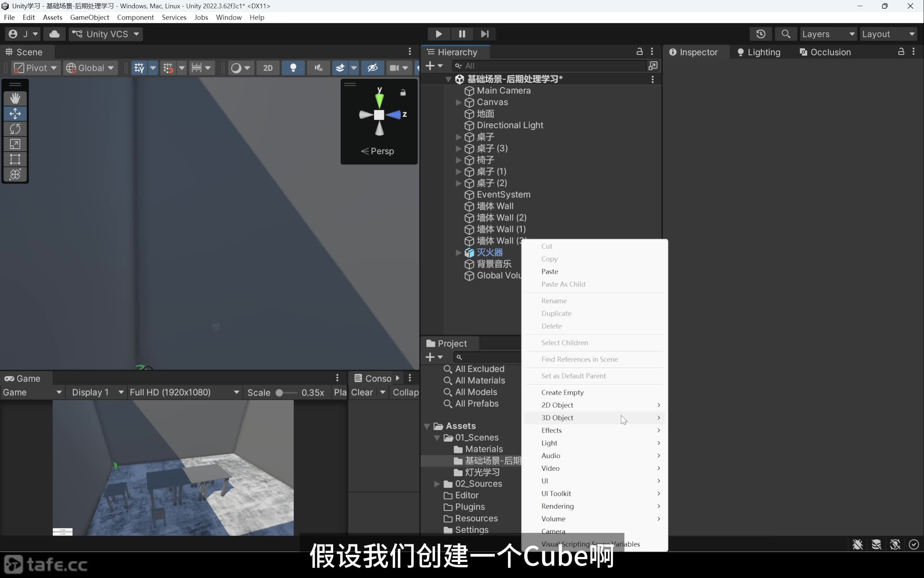The image size is (924, 578).
Task: Open the Layers dropdown
Action: coord(828,34)
